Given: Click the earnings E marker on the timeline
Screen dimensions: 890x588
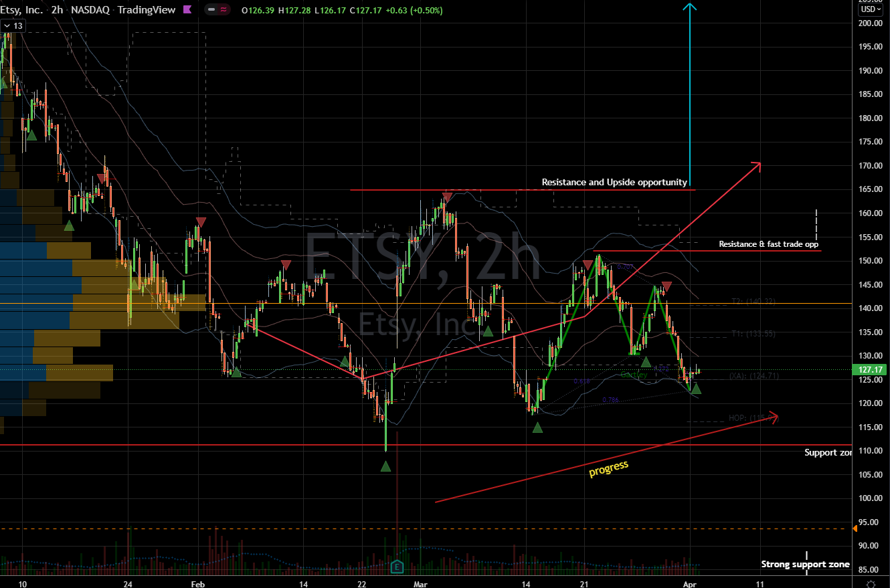Looking at the screenshot, I should click(398, 567).
